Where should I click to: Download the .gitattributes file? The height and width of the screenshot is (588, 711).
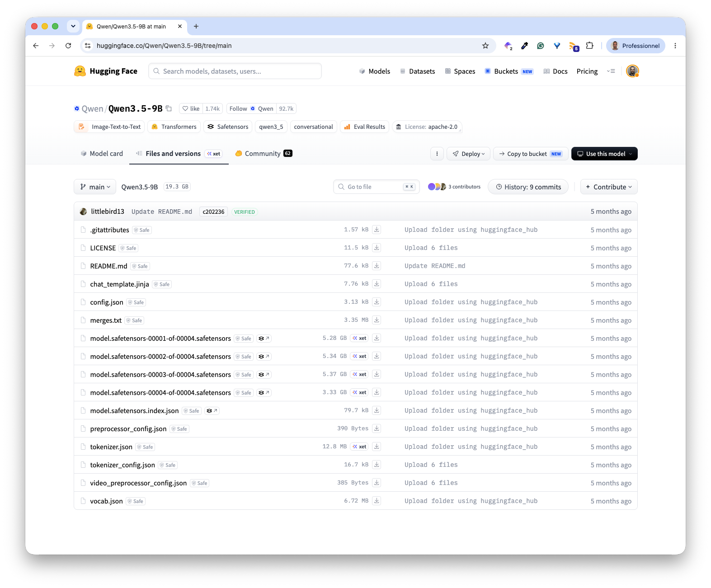click(377, 230)
